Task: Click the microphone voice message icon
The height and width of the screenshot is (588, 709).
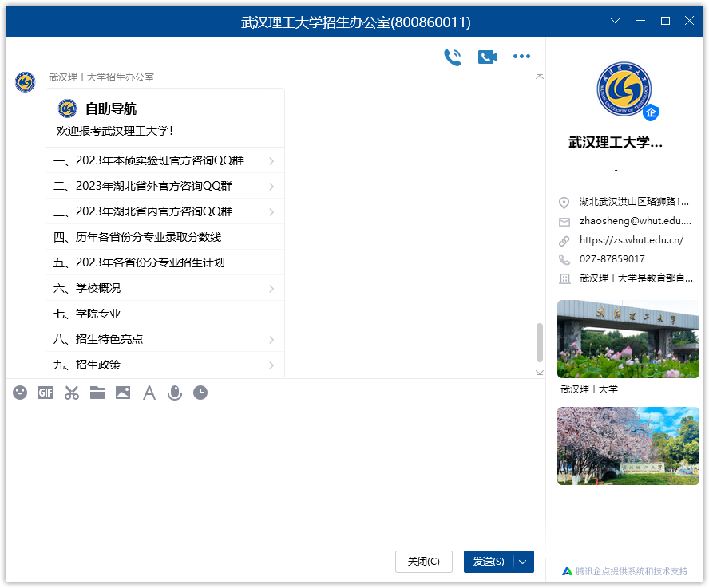Action: (x=174, y=393)
